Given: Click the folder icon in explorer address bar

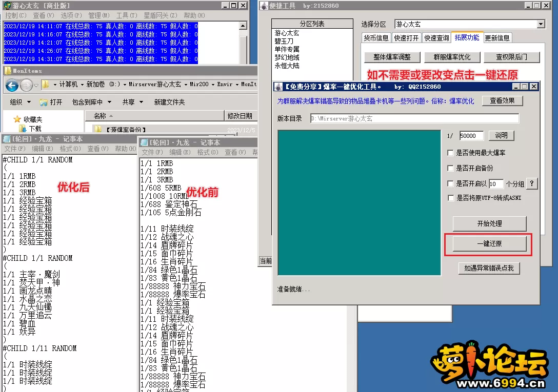Looking at the screenshot, I should tap(45, 85).
